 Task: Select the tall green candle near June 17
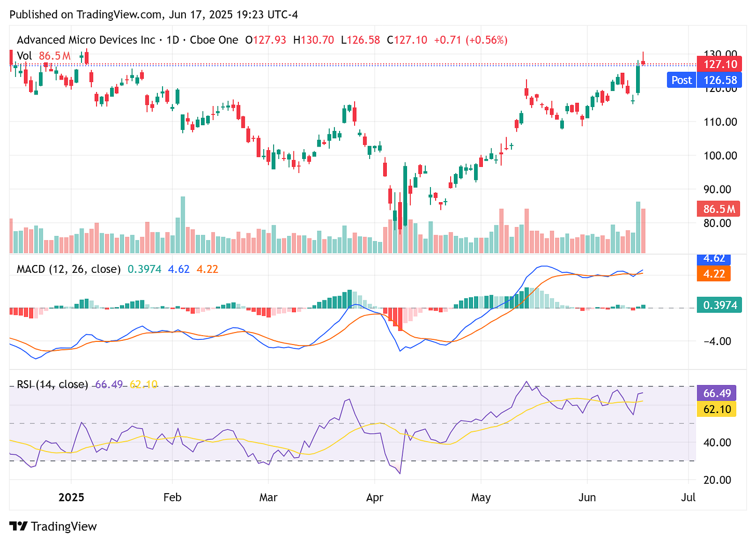tap(638, 78)
